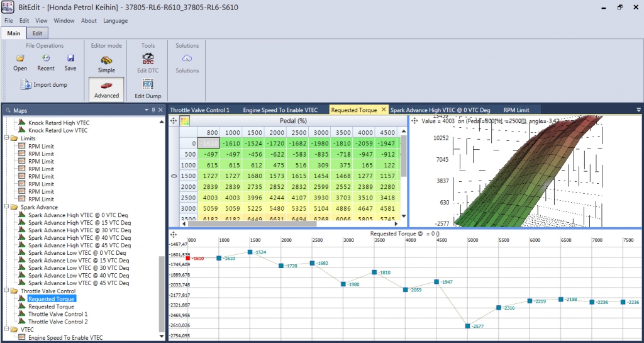Select Throttle Valve Control 2 in tree
This screenshot has height=343, width=644.
(58, 322)
